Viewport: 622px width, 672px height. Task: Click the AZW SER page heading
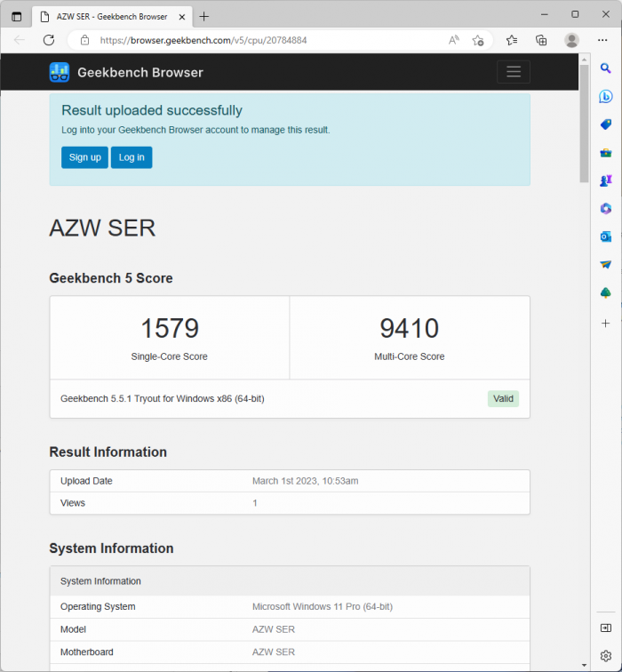click(102, 228)
